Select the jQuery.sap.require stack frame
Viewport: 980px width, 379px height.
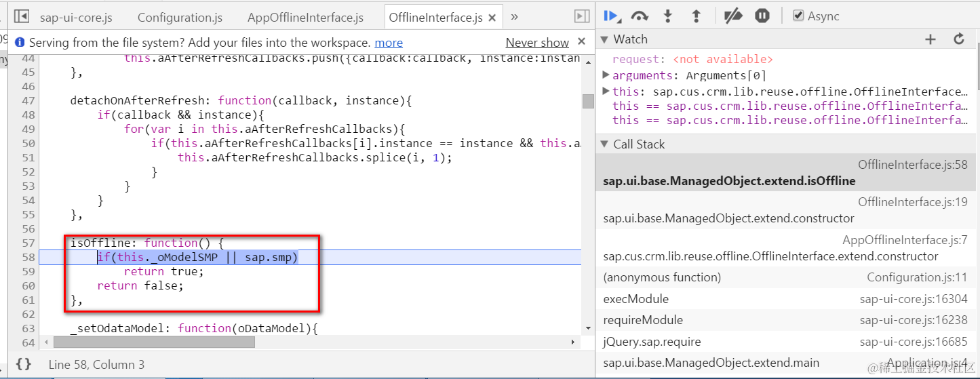[785, 342]
